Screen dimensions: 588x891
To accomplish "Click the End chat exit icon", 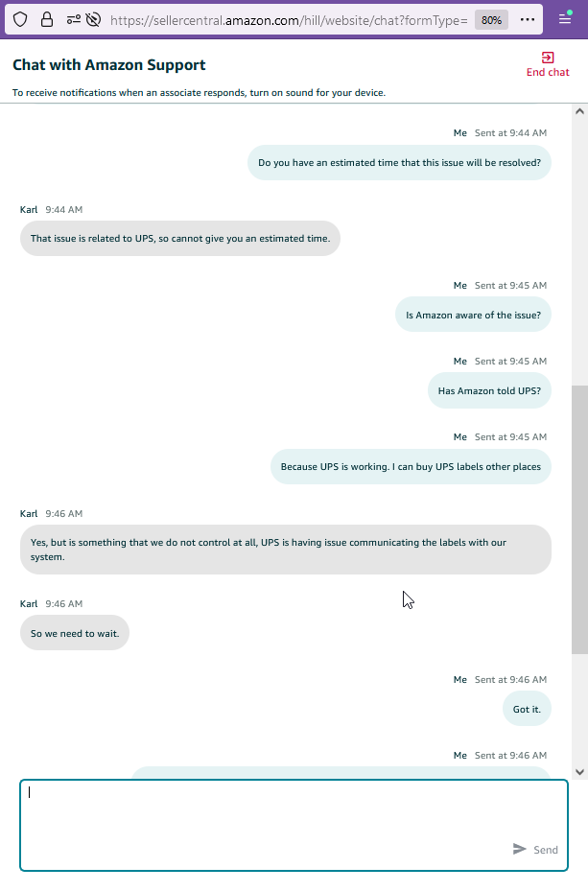I will tap(548, 58).
